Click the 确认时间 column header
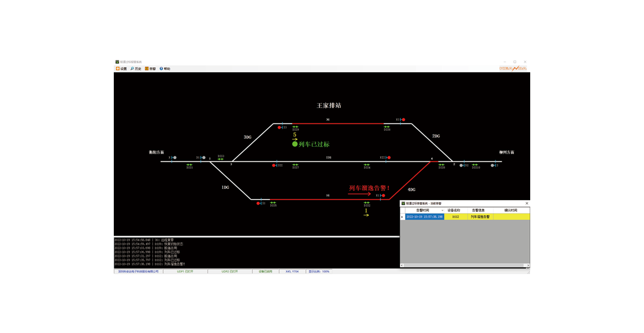644x333 pixels. tap(511, 211)
